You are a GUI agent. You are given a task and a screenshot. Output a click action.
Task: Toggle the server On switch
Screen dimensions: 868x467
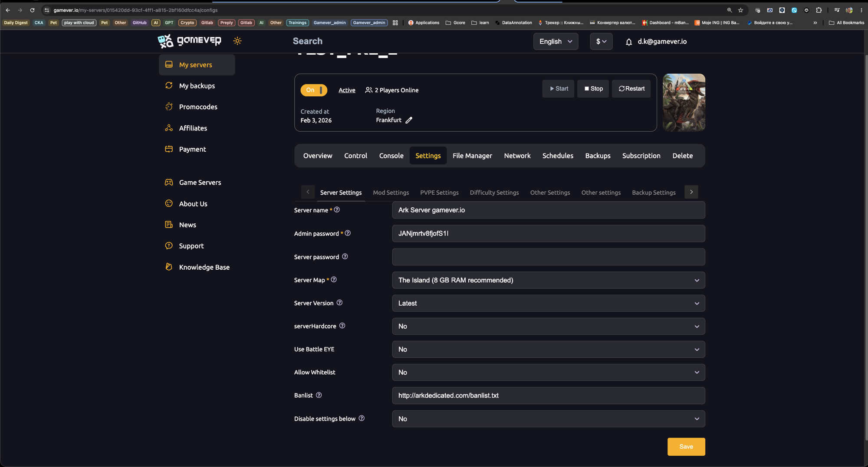coord(314,90)
